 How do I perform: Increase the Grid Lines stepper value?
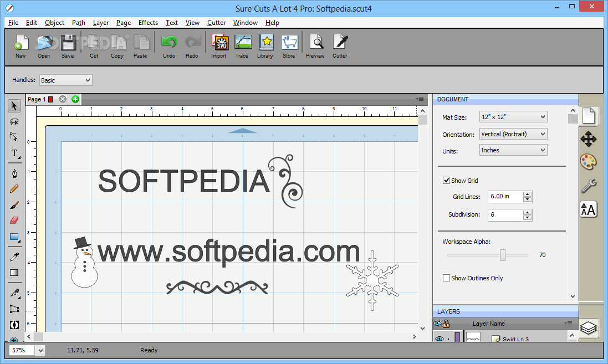tap(527, 194)
